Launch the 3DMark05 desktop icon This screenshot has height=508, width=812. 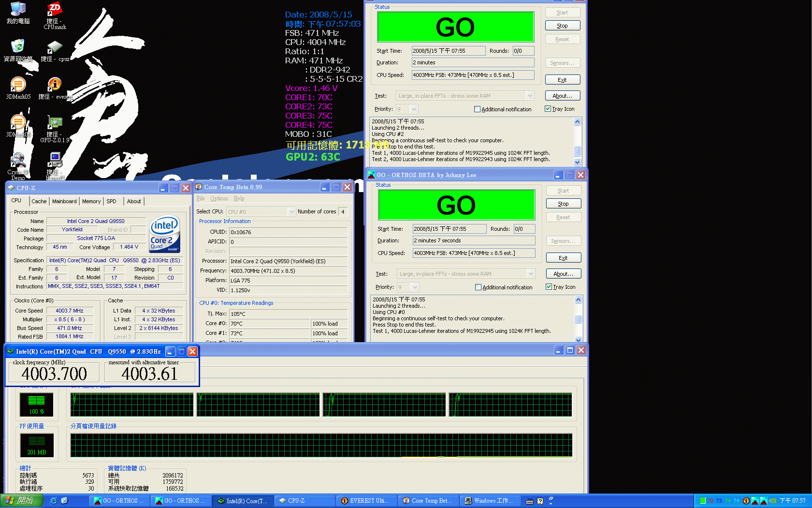click(18, 89)
